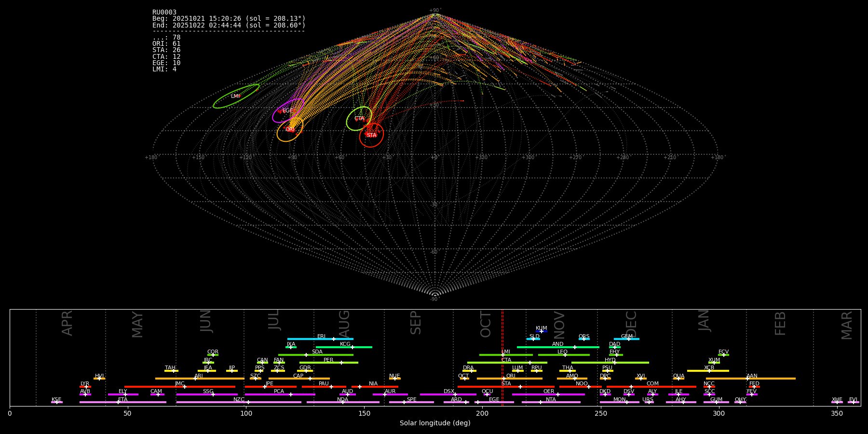
Task: Select the green LMI radiant ellipse on map
Action: point(236,96)
